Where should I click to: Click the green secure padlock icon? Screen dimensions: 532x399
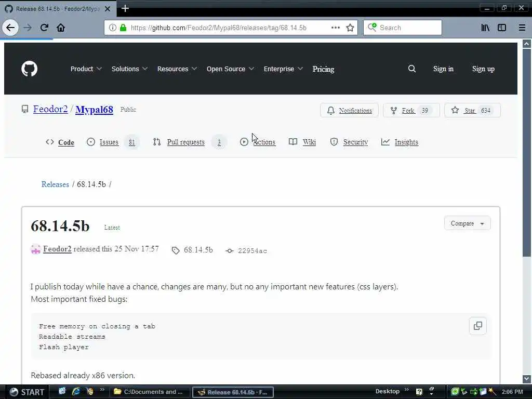coord(123,28)
